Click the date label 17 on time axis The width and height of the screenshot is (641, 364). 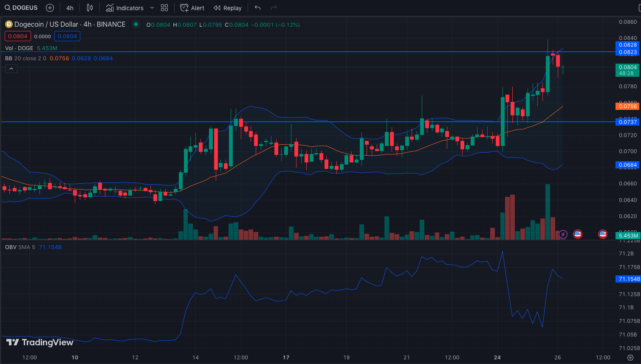pyautogui.click(x=286, y=357)
